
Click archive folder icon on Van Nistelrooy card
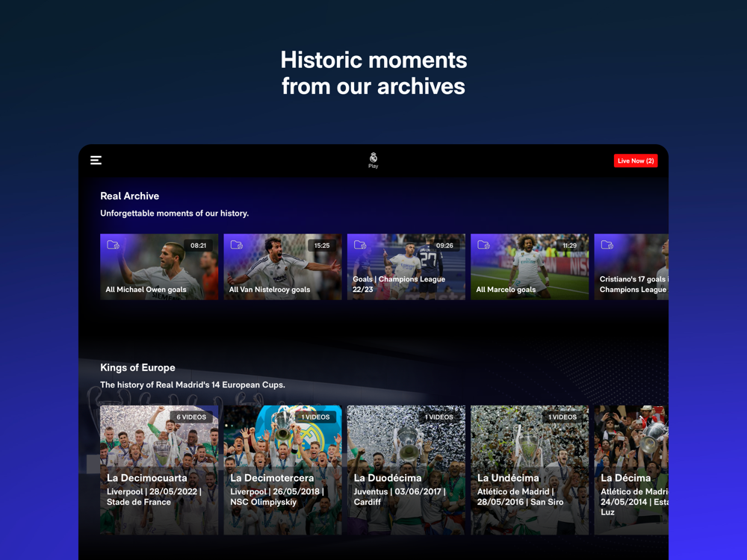(237, 245)
